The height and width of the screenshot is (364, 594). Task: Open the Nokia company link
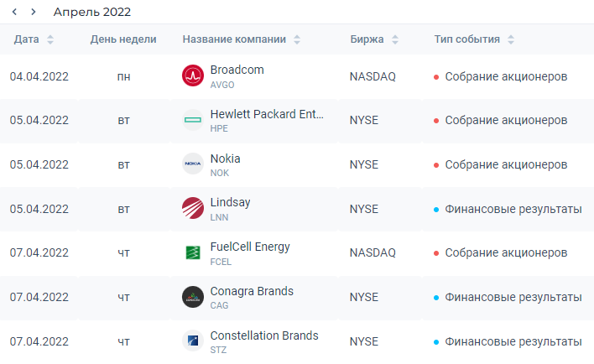point(225,158)
